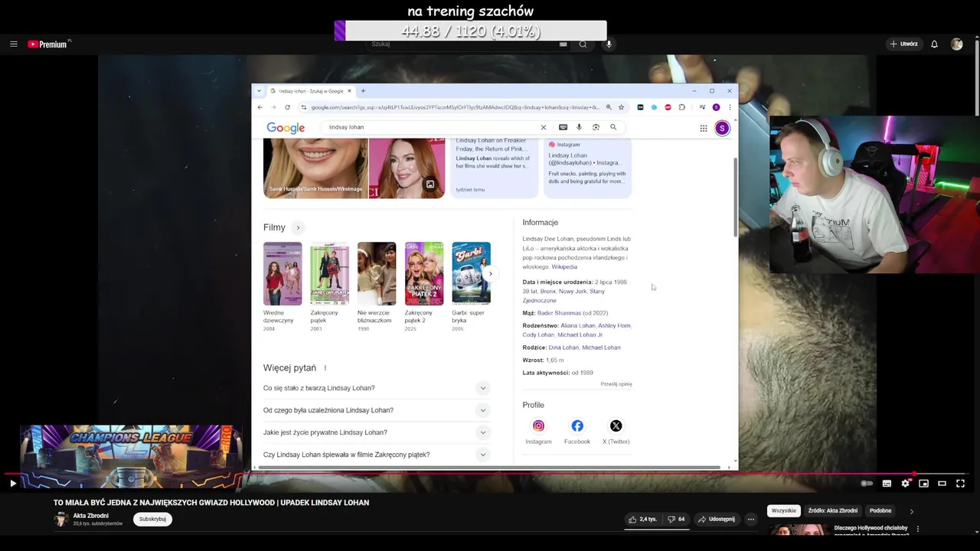Click the Udostępnij share button
The height and width of the screenshot is (551, 980).
[716, 519]
